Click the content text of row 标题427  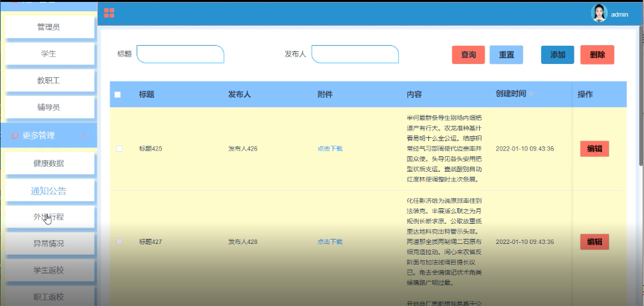444,242
